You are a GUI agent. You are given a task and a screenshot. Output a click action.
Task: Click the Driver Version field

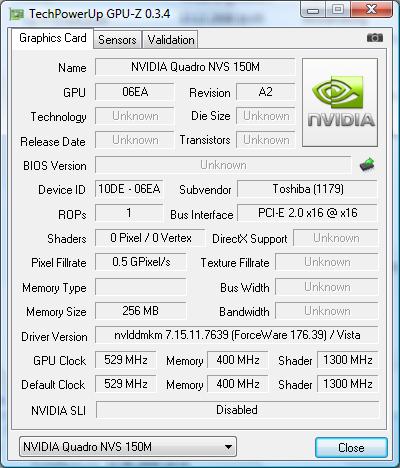tap(237, 335)
